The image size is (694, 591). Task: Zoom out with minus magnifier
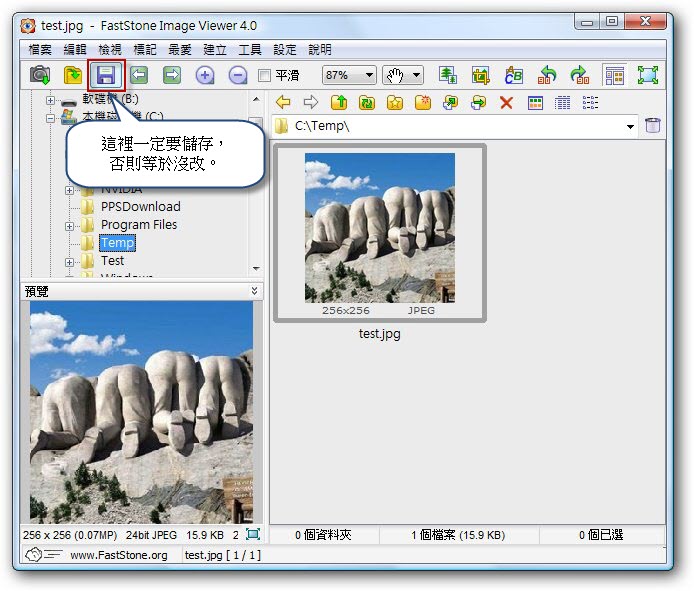[x=238, y=75]
